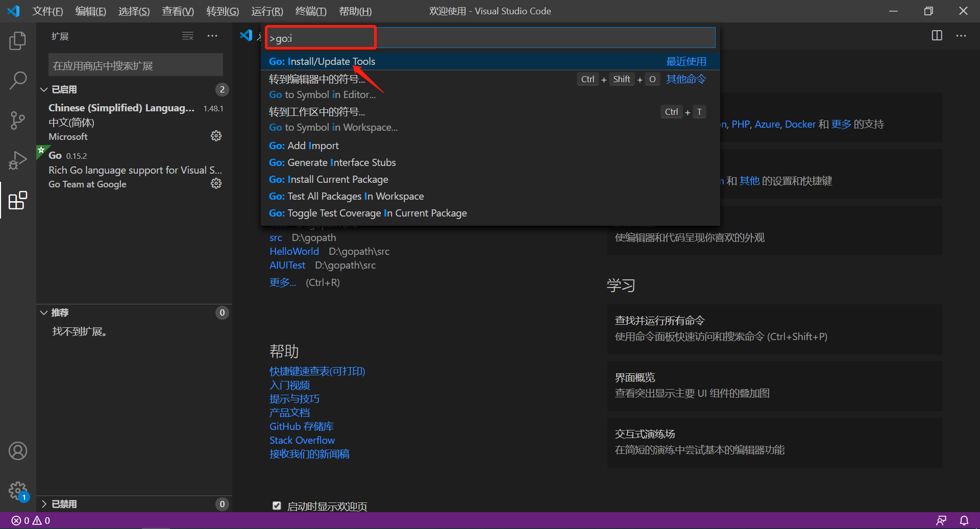
Task: Open settings gear for Go extension
Action: (216, 183)
